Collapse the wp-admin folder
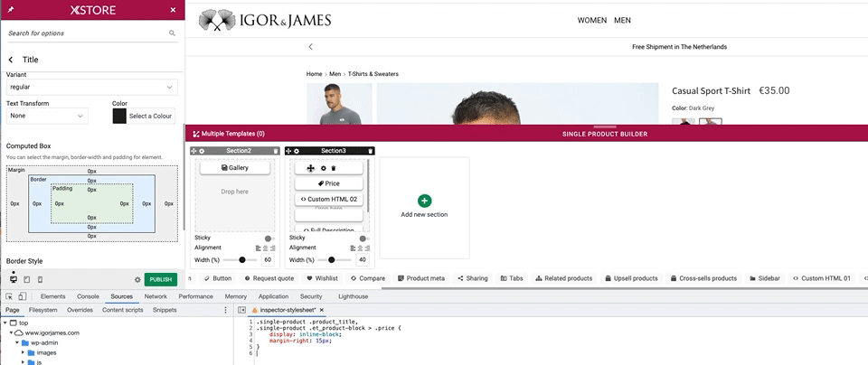The image size is (868, 365). tap(17, 343)
